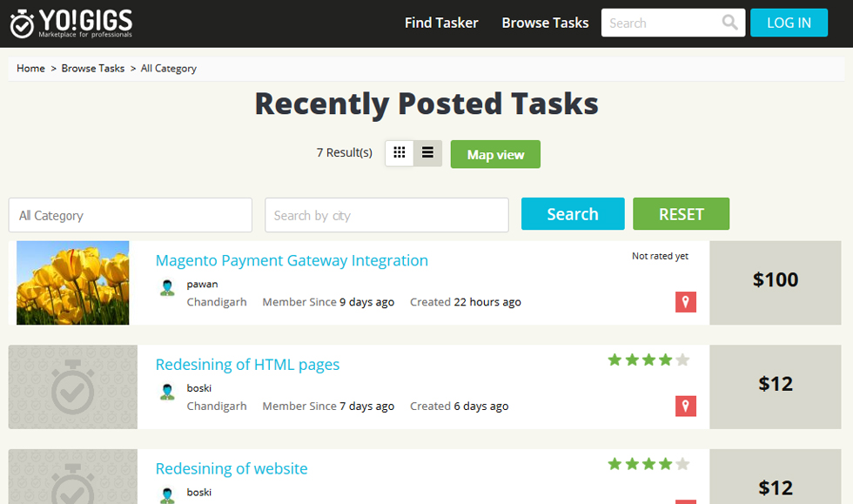The height and width of the screenshot is (504, 853).
Task: Click star rating of Redesining of HTML pages
Action: click(648, 360)
